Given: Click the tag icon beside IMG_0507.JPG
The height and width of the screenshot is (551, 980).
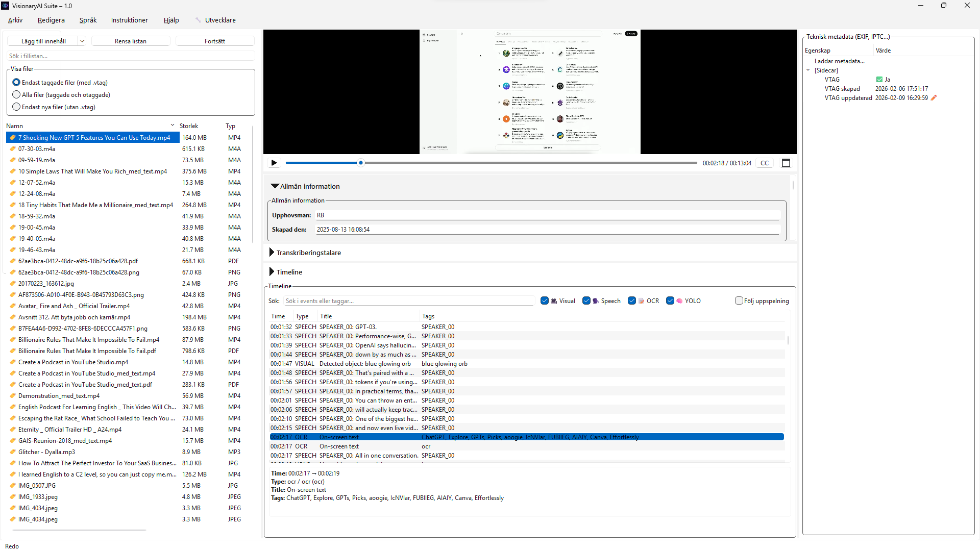Looking at the screenshot, I should [13, 486].
